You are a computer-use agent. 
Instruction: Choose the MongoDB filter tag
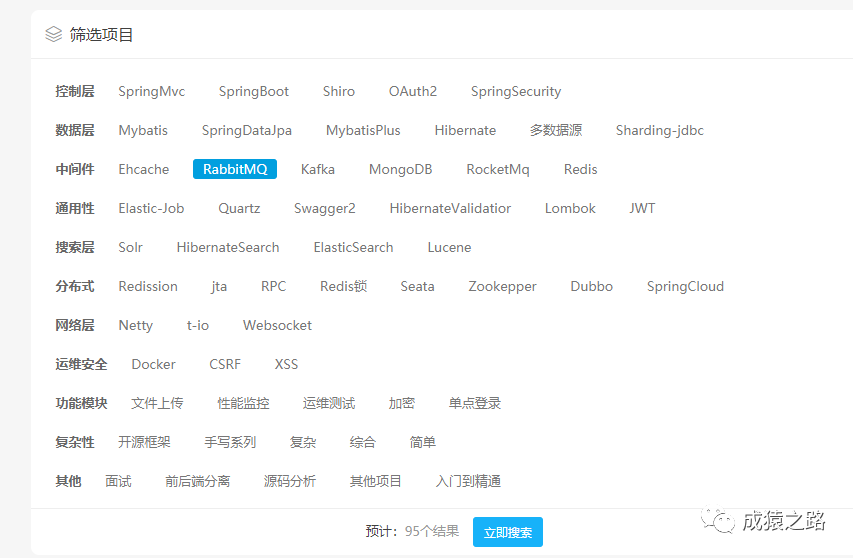[x=400, y=170]
